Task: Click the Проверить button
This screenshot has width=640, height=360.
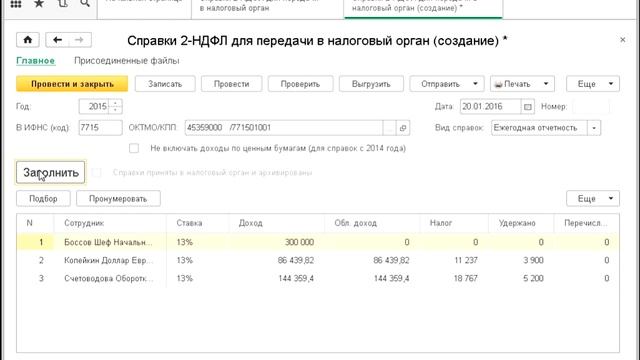Action: click(x=300, y=84)
